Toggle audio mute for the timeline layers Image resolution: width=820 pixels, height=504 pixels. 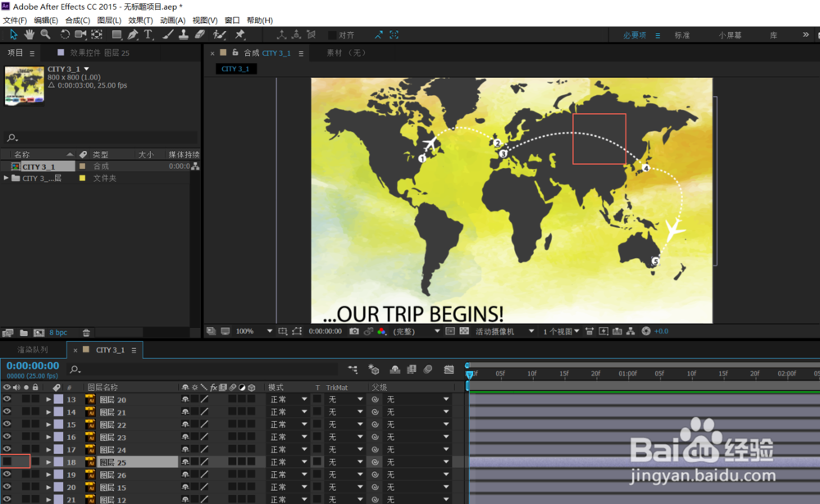pyautogui.click(x=16, y=387)
